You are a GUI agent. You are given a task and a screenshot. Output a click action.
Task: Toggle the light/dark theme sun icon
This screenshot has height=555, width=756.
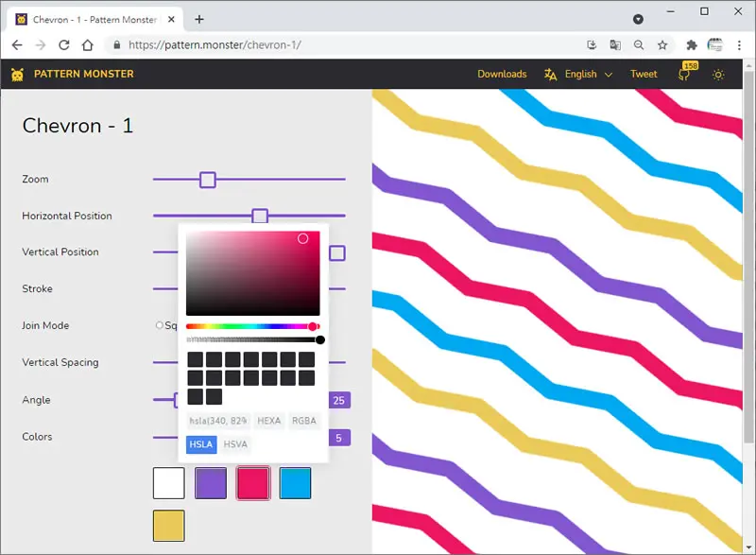click(718, 75)
